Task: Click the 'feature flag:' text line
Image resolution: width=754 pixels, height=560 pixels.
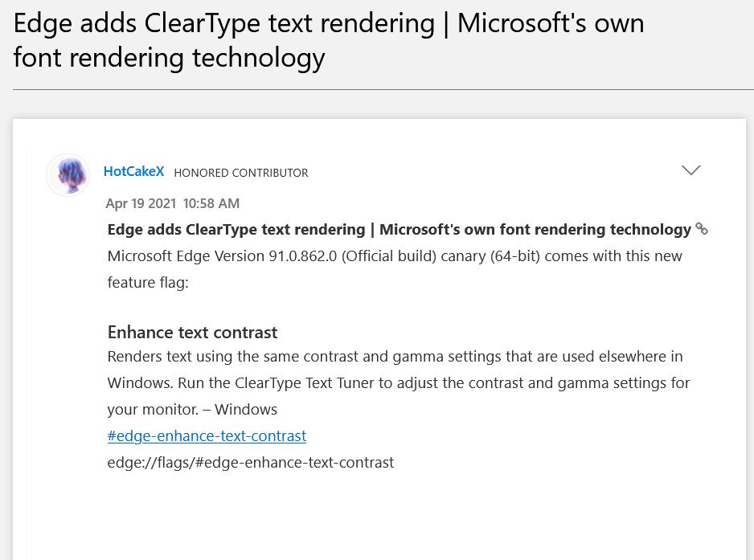Action: point(148,282)
